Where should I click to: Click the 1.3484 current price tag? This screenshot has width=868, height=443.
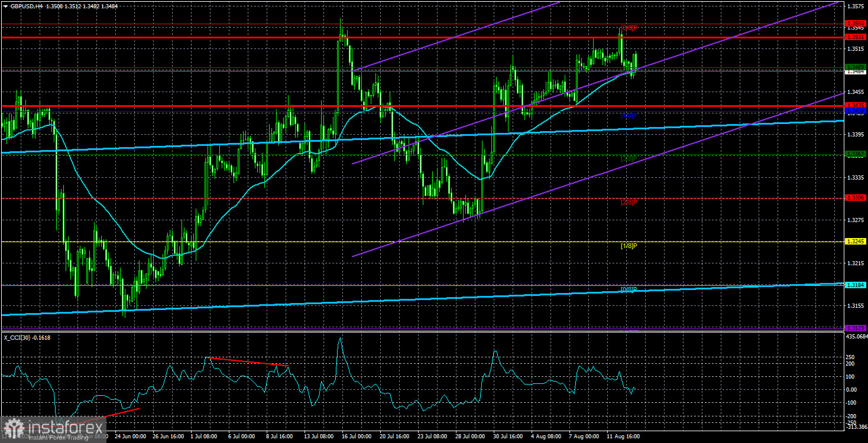tap(856, 71)
